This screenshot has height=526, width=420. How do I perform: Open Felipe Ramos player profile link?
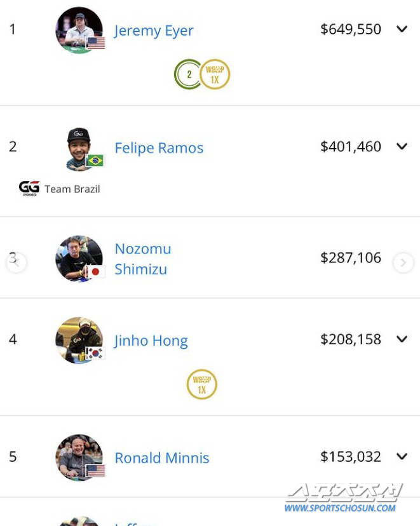click(x=159, y=148)
